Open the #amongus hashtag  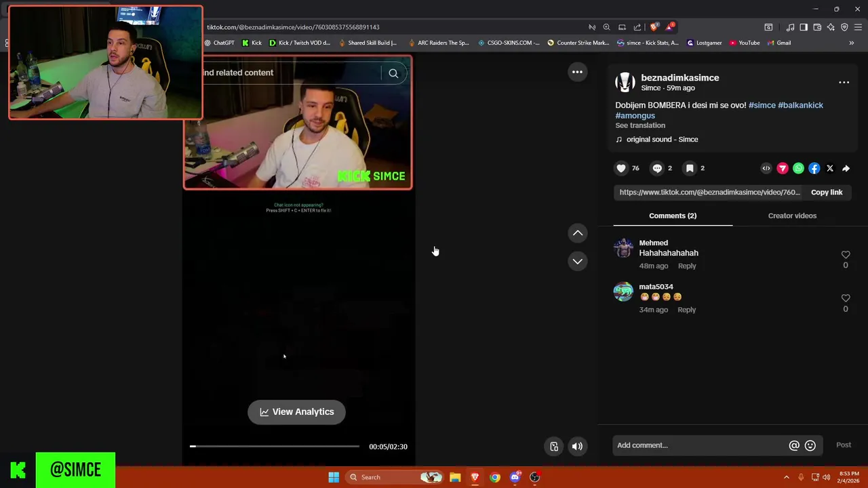(635, 115)
